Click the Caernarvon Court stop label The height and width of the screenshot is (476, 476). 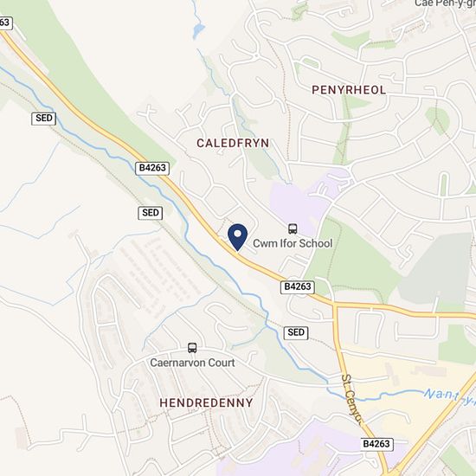[x=192, y=363]
